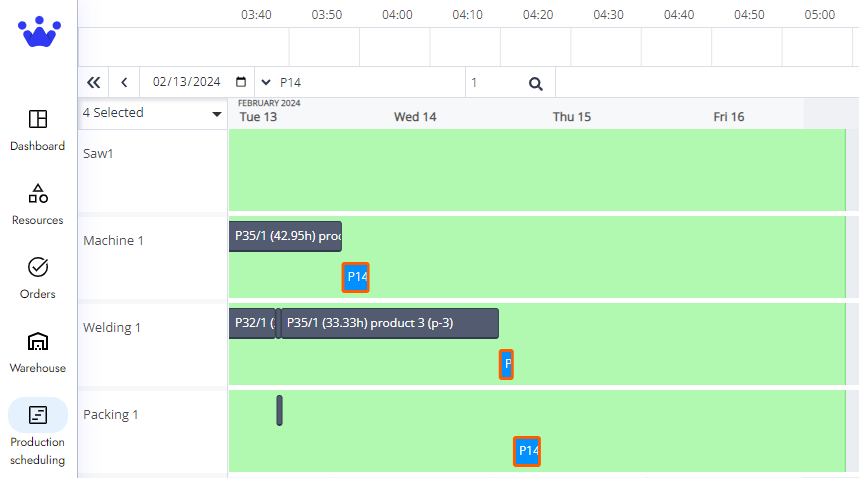The image size is (859, 478).
Task: Select the P35/1 (33.33h) product 3 bar
Action: coord(389,323)
